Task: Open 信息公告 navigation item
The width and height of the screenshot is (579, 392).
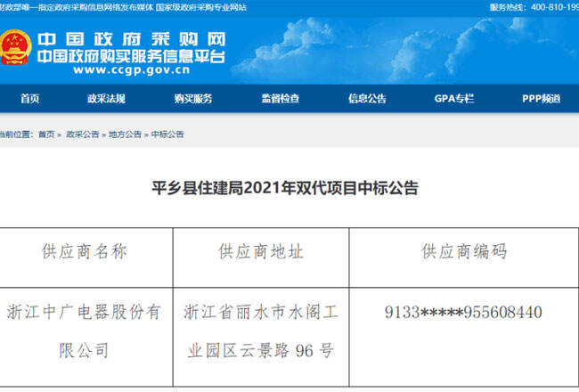Action: pos(366,99)
